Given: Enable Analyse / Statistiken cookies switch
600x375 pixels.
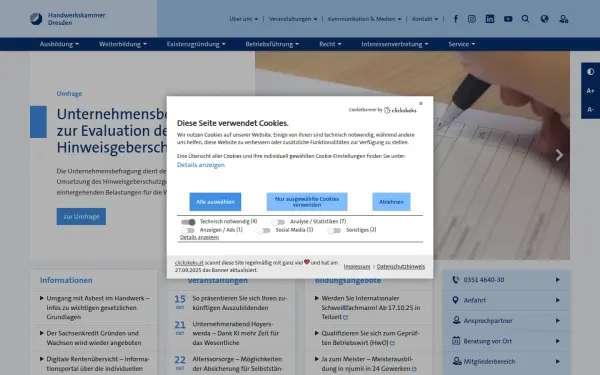Looking at the screenshot, I should (278, 222).
